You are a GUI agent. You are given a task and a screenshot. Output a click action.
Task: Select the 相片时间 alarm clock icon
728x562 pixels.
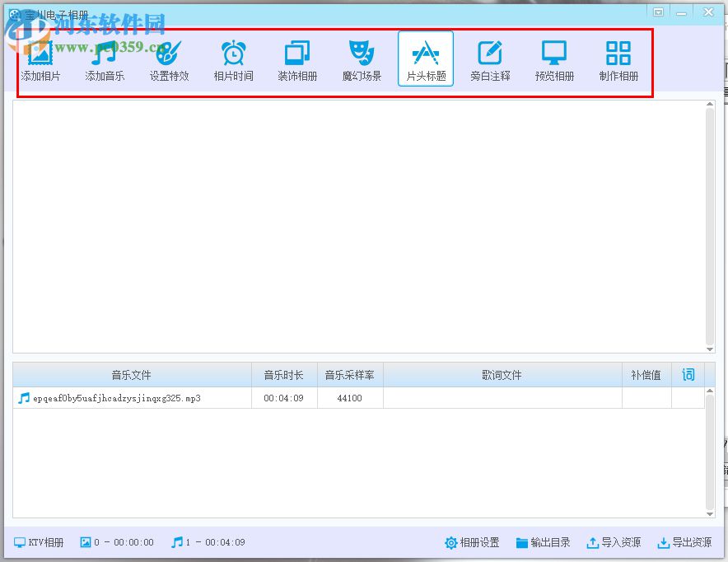pos(233,53)
